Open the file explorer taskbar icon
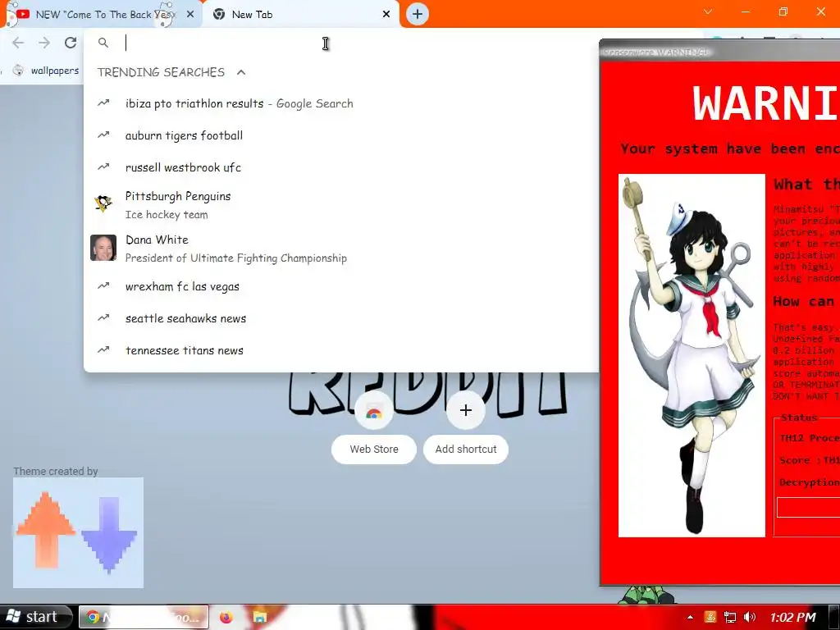 point(260,617)
